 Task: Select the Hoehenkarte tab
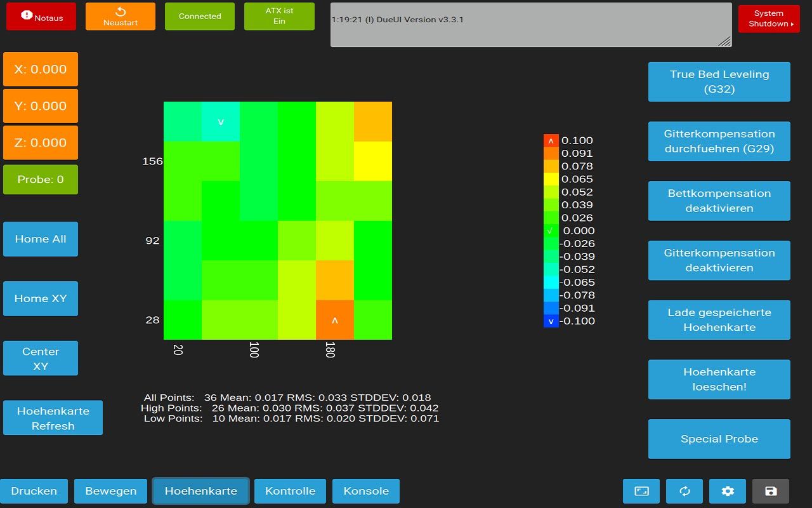pyautogui.click(x=200, y=491)
